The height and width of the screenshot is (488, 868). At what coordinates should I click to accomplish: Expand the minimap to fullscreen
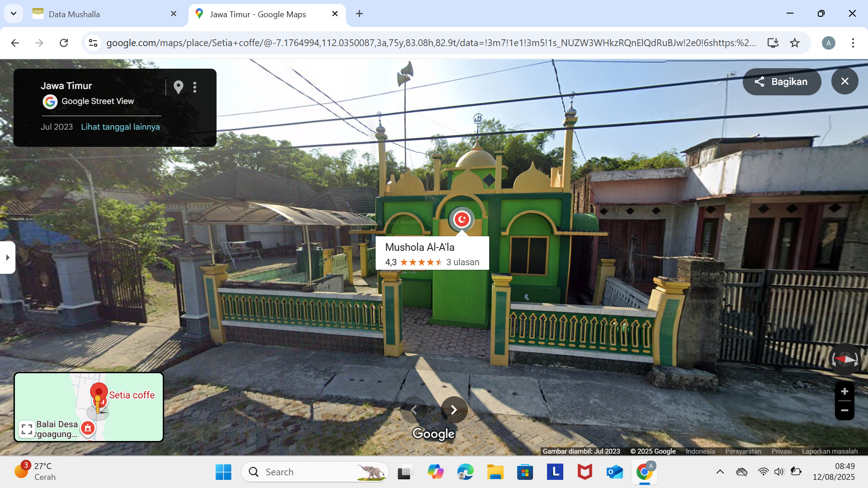[27, 429]
